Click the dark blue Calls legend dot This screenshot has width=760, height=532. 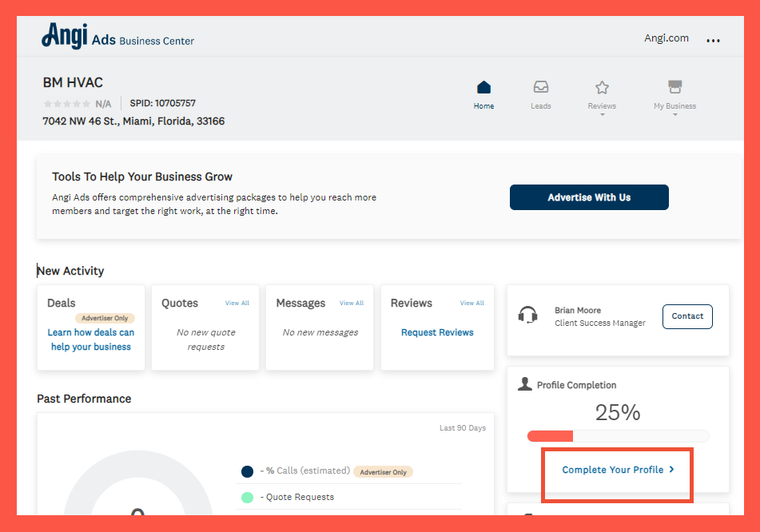click(247, 471)
